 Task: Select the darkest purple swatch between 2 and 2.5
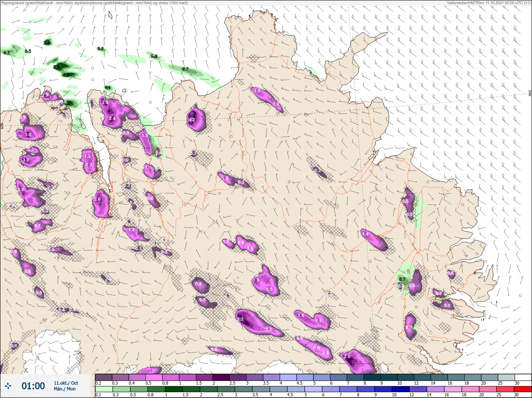click(x=221, y=377)
